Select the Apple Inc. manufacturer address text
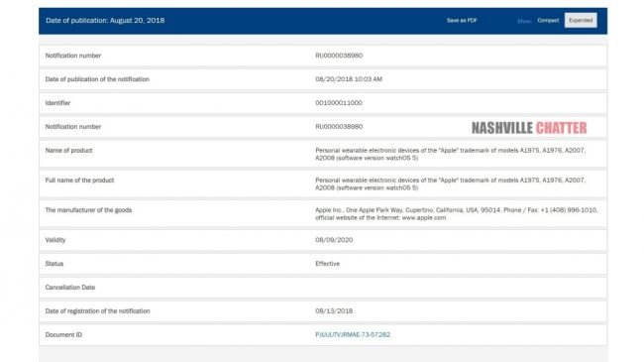Image resolution: width=644 pixels, height=362 pixels. click(x=457, y=214)
